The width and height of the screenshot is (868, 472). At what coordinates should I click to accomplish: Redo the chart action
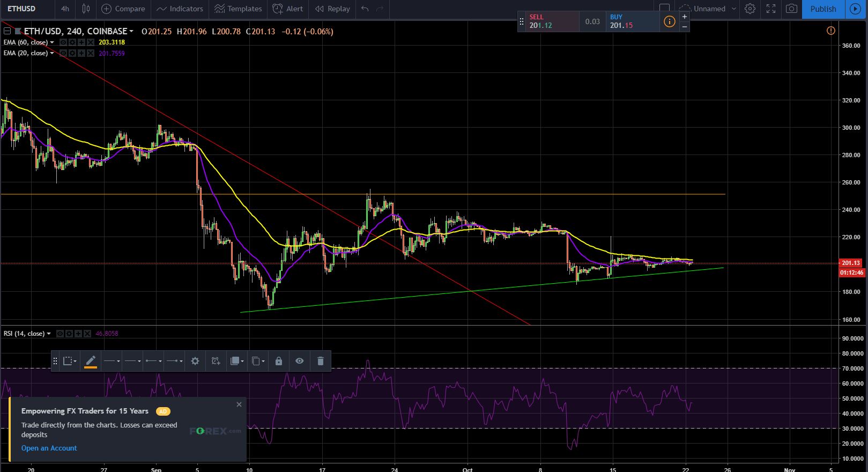(380, 9)
